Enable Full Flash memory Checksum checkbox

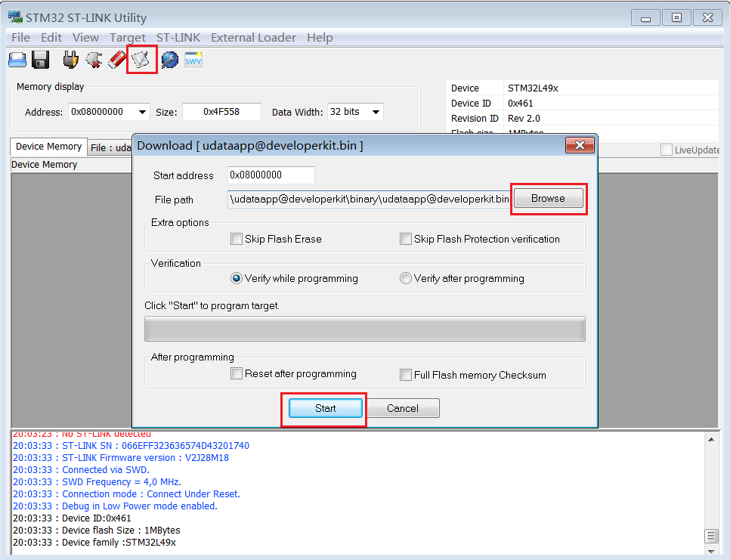406,375
